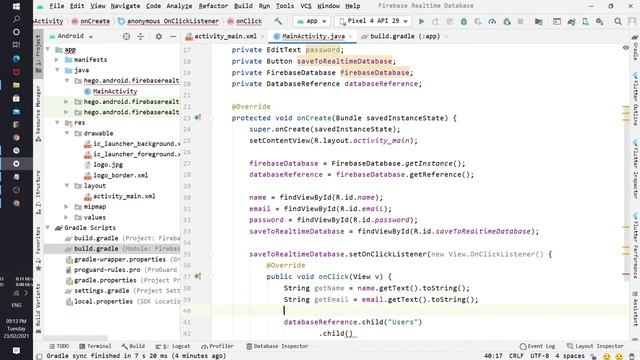Click the onCreate breadcrumb
The width and height of the screenshot is (640, 360).
tap(91, 21)
